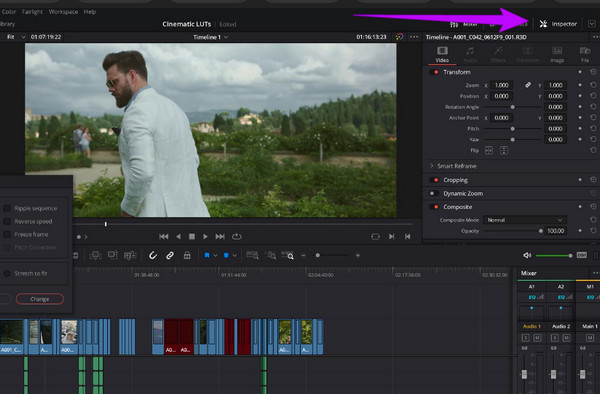
Task: Switch to the Effects tab in Inspector
Action: pyautogui.click(x=498, y=54)
